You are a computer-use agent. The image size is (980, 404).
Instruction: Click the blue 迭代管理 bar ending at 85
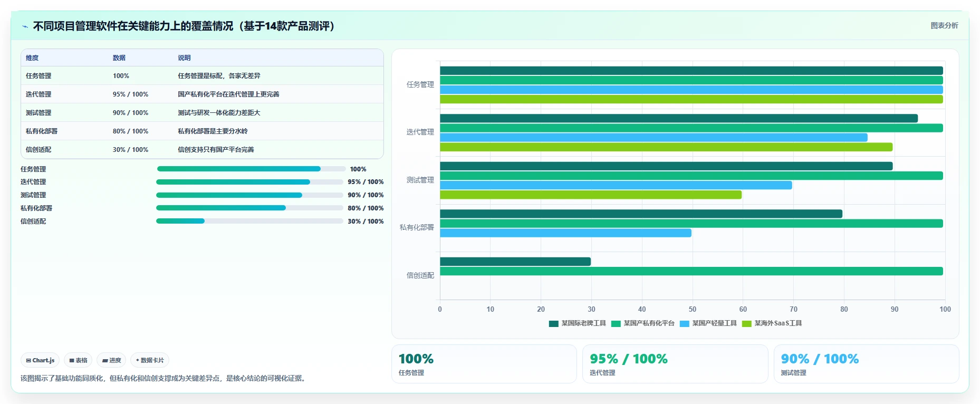click(654, 138)
